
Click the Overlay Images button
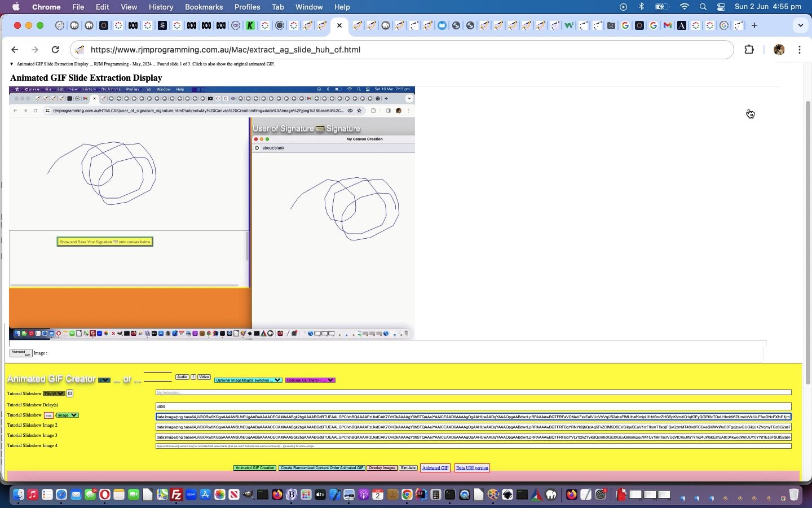click(x=382, y=468)
